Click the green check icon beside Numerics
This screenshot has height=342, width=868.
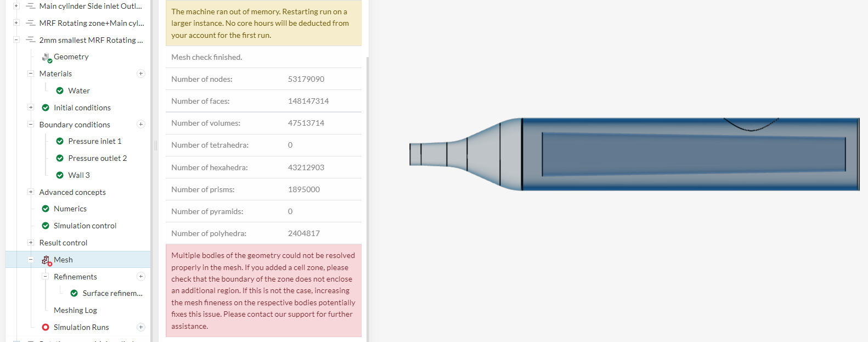click(x=46, y=209)
